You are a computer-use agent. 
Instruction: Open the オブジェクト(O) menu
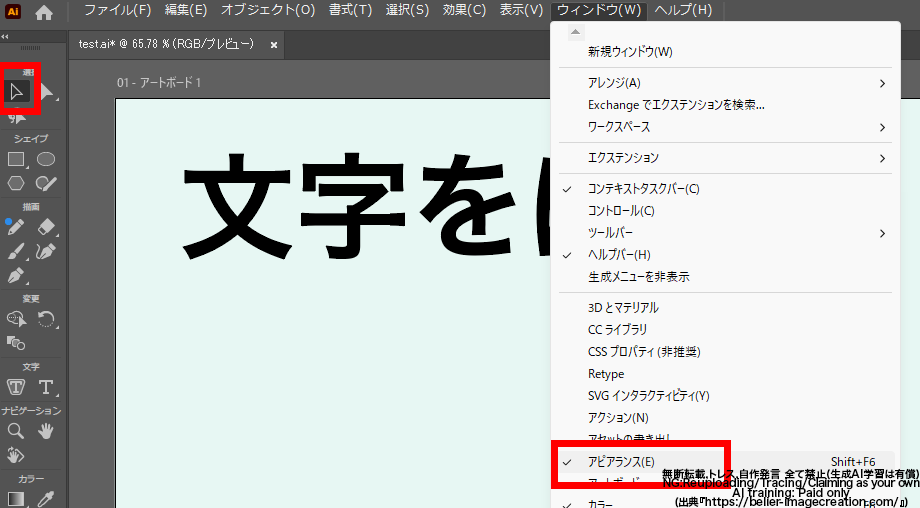(x=268, y=10)
